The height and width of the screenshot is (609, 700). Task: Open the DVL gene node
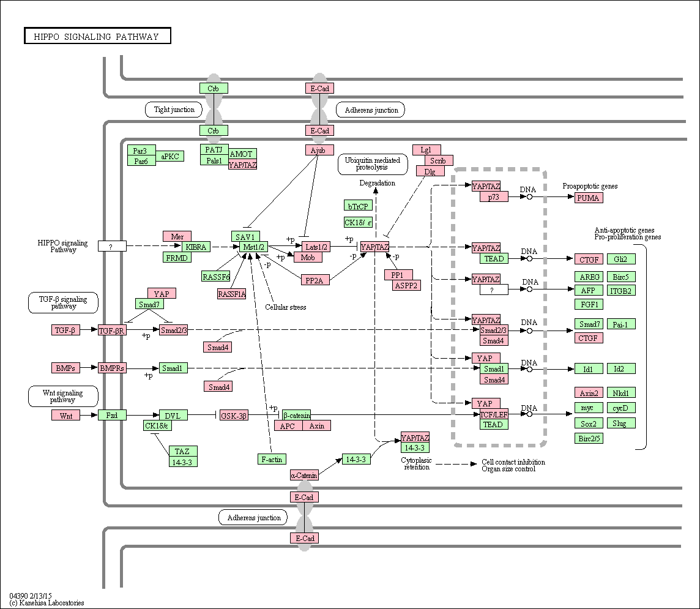coord(174,416)
